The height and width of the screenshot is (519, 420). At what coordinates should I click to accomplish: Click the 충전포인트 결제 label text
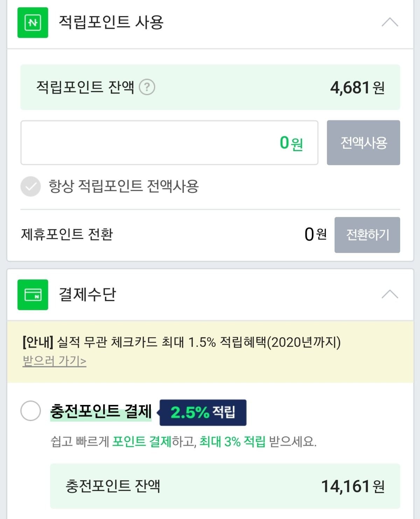click(x=101, y=411)
